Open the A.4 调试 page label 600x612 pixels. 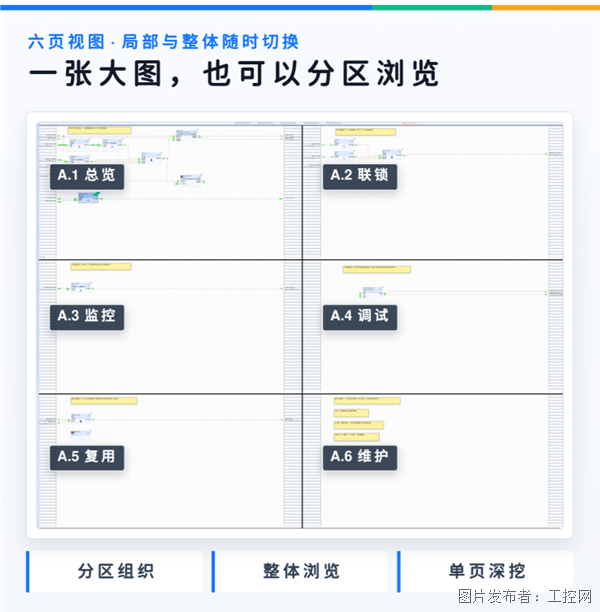pyautogui.click(x=360, y=317)
